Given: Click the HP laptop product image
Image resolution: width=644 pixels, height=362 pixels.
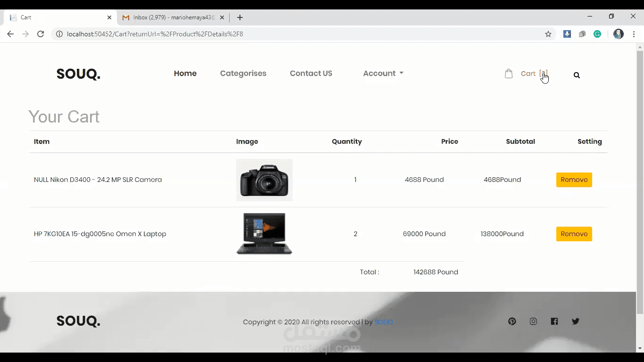Looking at the screenshot, I should coord(264,234).
